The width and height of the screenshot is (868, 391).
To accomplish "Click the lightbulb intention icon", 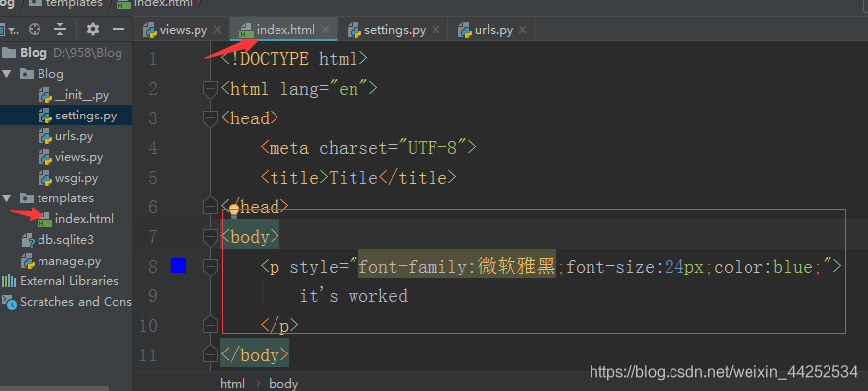I will pyautogui.click(x=234, y=209).
